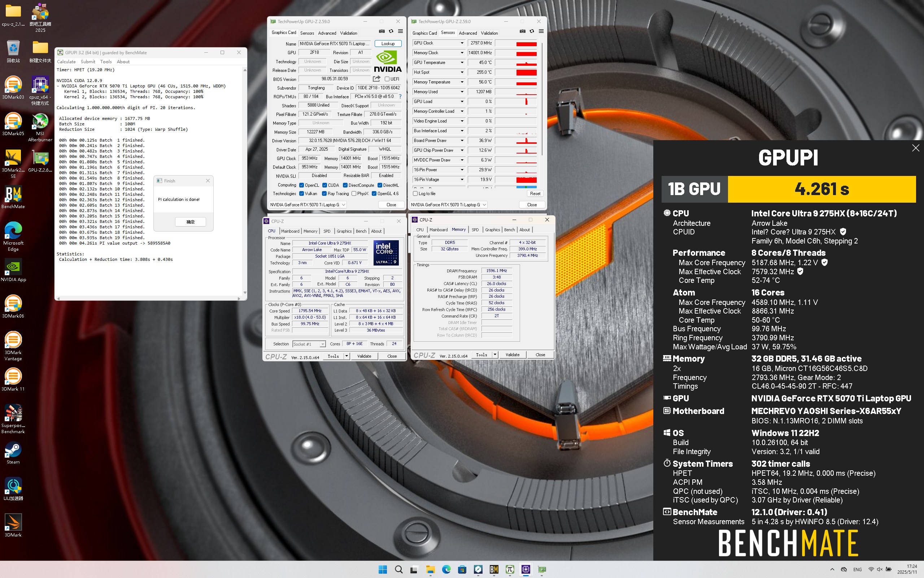Switch to SPD tab in CPU-Z Memory window
The width and height of the screenshot is (924, 578).
pyautogui.click(x=475, y=230)
